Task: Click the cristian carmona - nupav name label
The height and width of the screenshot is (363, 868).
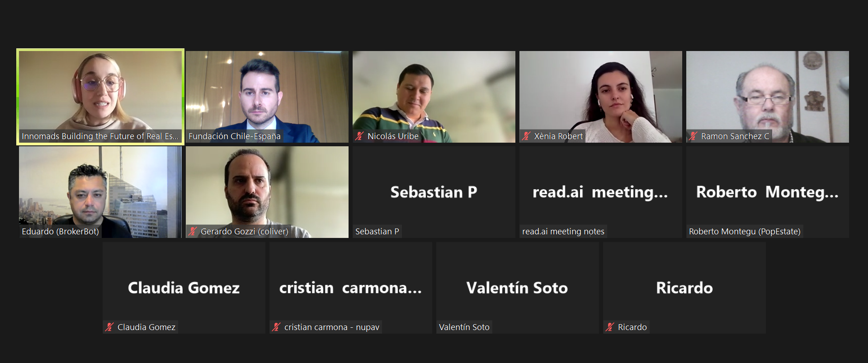Action: tap(332, 327)
